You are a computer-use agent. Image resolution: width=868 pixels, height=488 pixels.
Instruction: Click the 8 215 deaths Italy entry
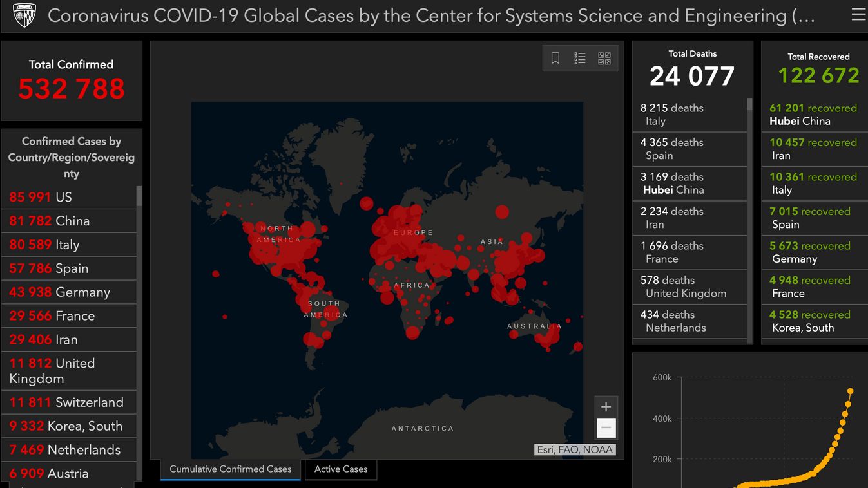690,115
